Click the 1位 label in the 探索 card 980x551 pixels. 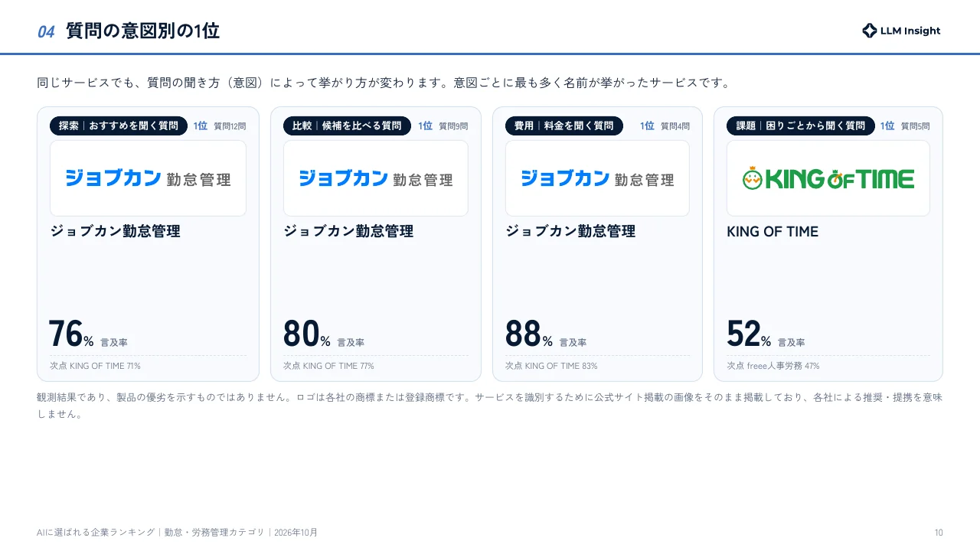pyautogui.click(x=200, y=126)
